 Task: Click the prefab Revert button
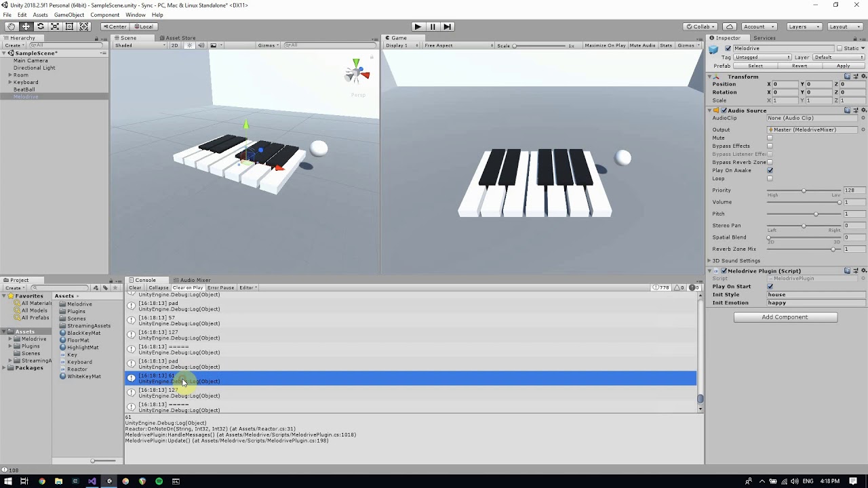800,66
